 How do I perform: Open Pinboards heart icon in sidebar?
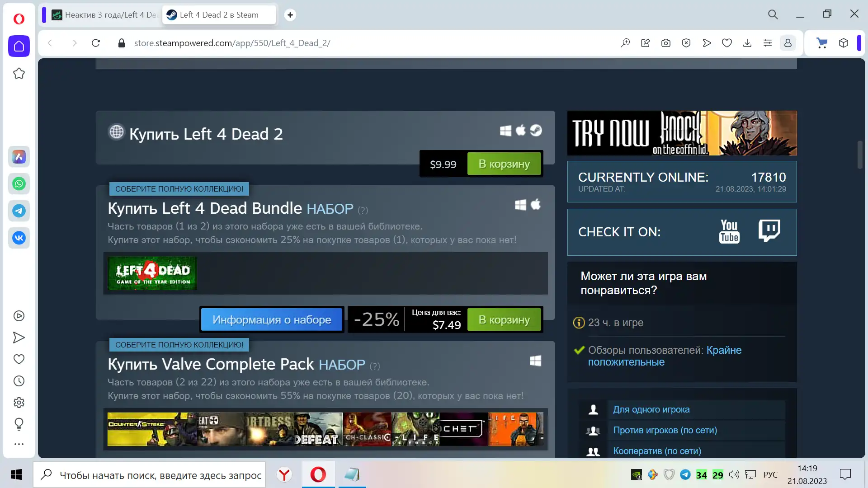(19, 359)
